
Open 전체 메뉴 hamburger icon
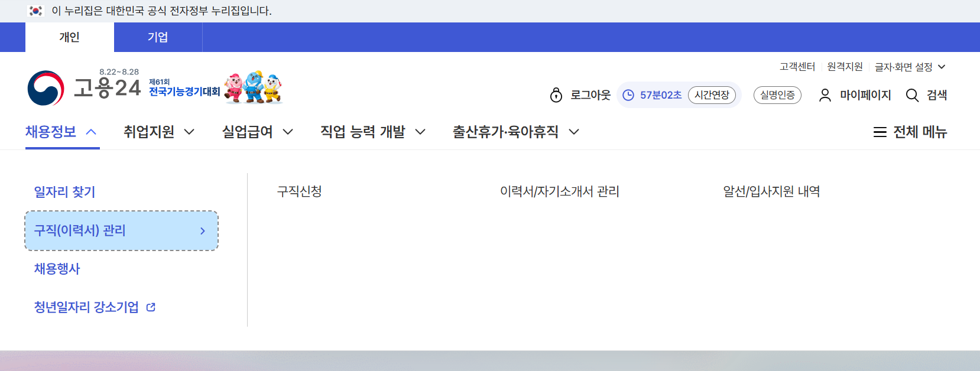tap(880, 132)
